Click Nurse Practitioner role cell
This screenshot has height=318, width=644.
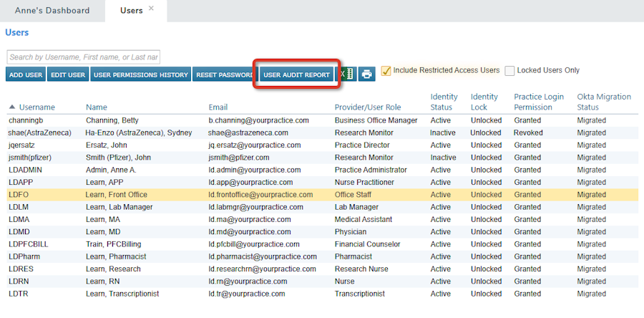[x=364, y=182]
